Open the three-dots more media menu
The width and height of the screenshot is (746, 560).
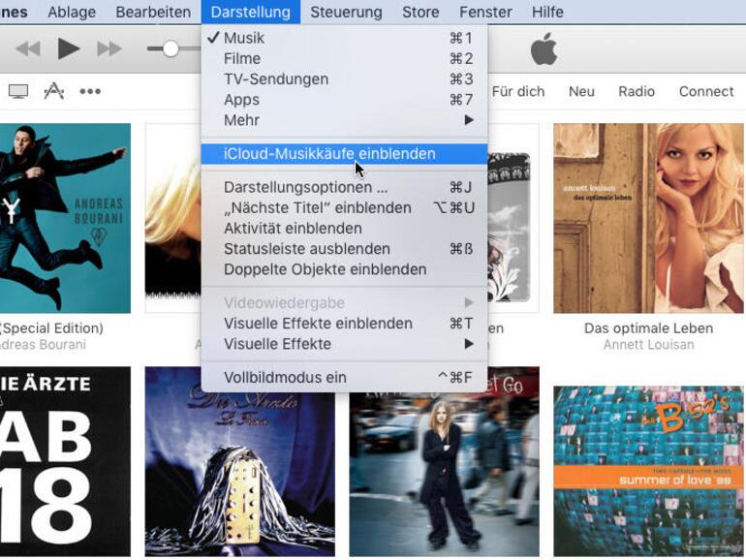coord(90,91)
